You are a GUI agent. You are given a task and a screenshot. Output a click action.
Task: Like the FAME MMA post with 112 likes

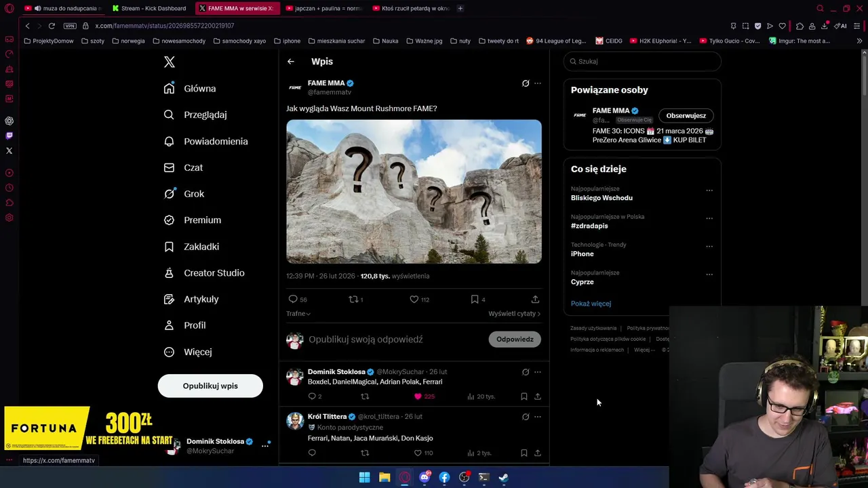coord(419,299)
